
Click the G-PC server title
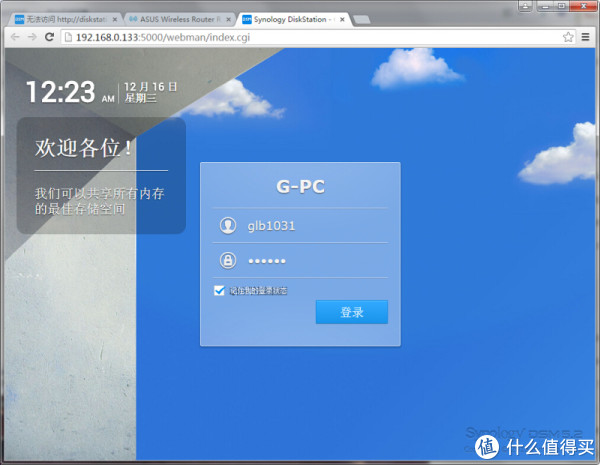tap(300, 186)
